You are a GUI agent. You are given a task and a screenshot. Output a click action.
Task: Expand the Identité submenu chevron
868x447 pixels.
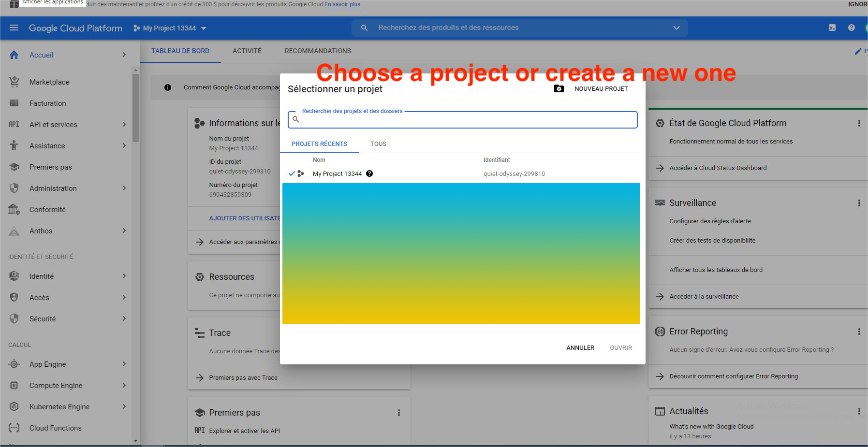[x=124, y=276]
